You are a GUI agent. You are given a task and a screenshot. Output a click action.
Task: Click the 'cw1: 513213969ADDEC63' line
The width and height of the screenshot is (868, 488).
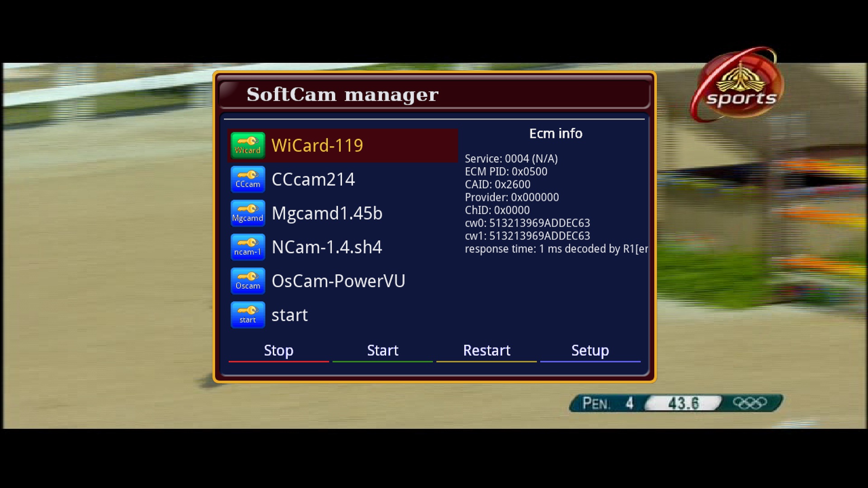pyautogui.click(x=527, y=236)
